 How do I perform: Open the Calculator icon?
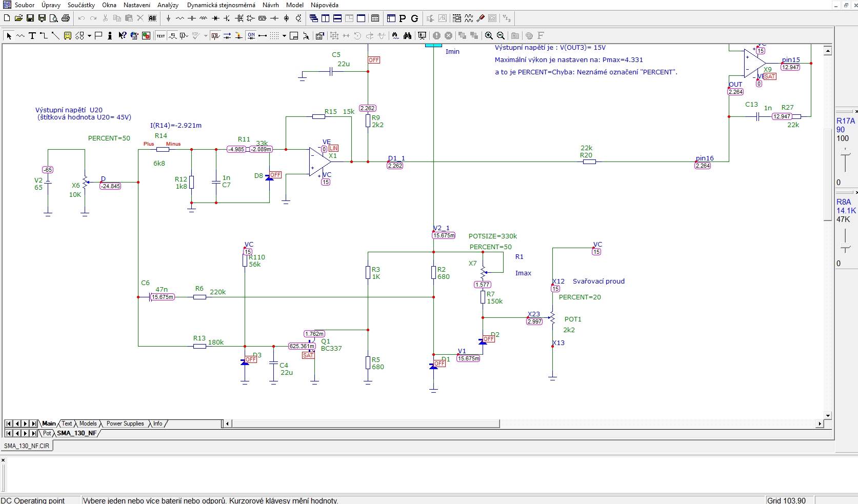(375, 18)
